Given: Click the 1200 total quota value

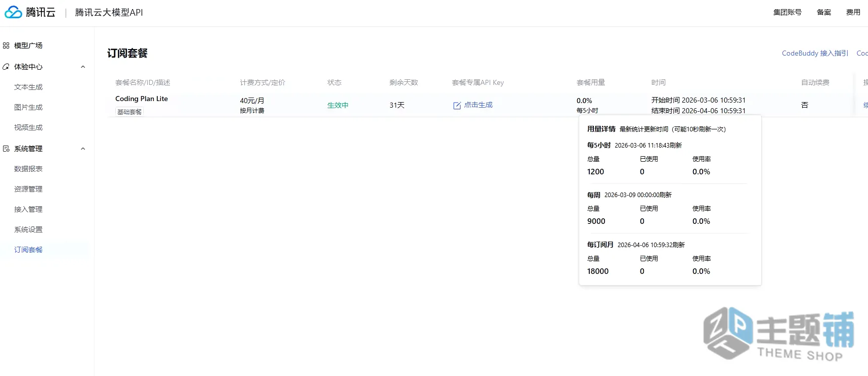Looking at the screenshot, I should tap(595, 172).
